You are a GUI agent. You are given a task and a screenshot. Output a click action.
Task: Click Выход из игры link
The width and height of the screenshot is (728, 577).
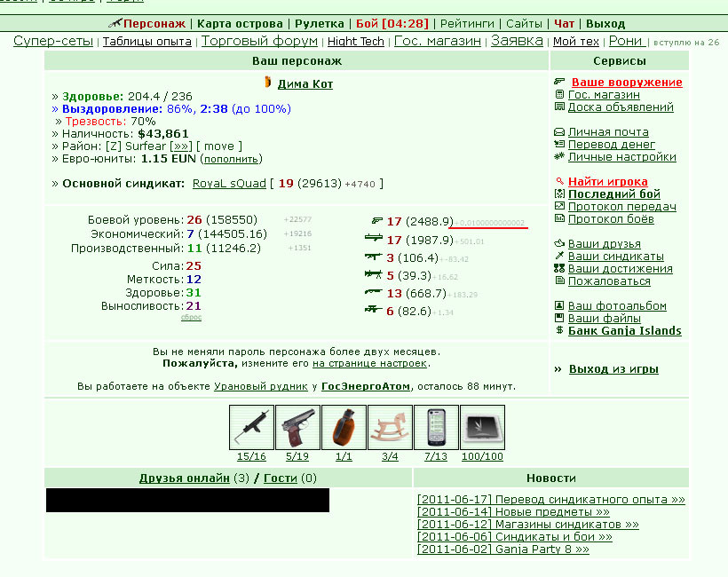point(613,369)
